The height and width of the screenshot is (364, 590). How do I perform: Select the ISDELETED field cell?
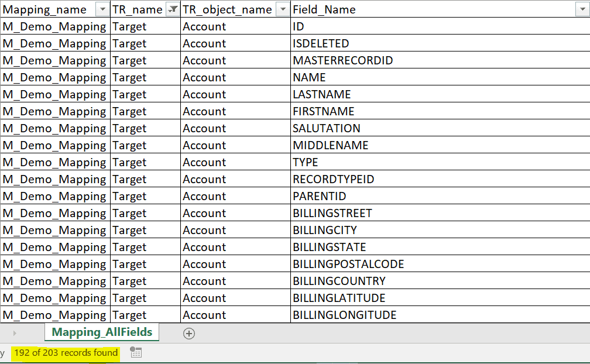tap(440, 43)
